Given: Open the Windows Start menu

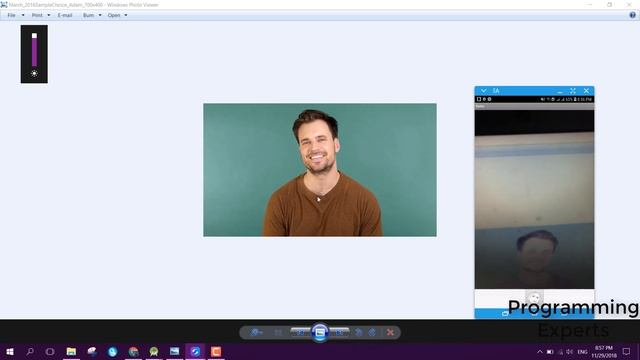Looking at the screenshot, I should (x=10, y=351).
